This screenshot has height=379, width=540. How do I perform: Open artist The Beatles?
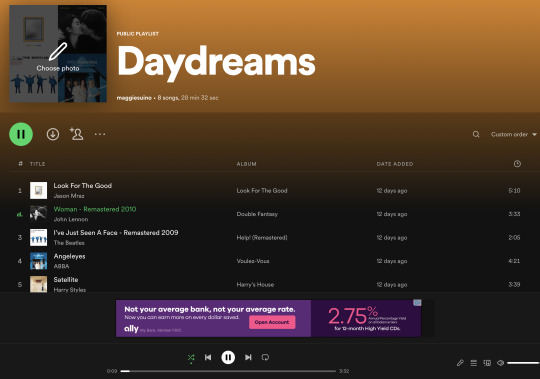(x=69, y=243)
